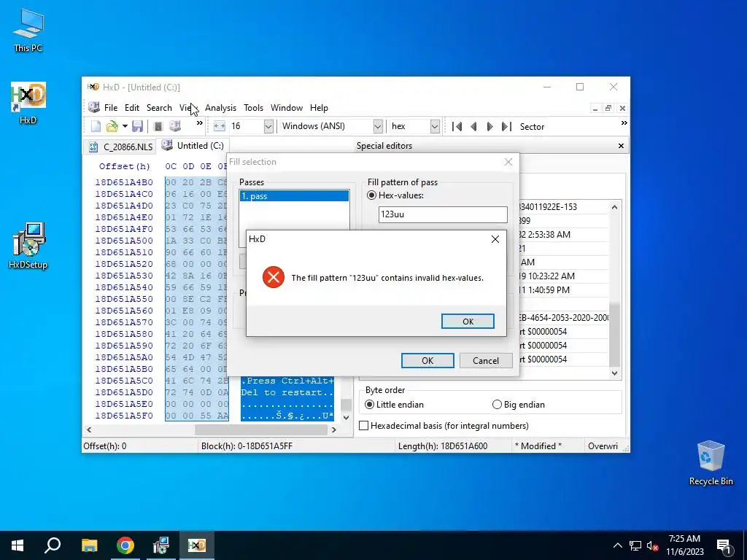Image resolution: width=747 pixels, height=560 pixels.
Task: Open the Window menu
Action: coord(287,108)
